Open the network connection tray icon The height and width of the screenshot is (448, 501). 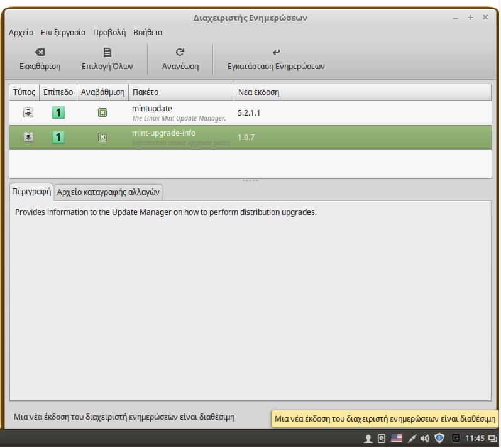click(412, 439)
